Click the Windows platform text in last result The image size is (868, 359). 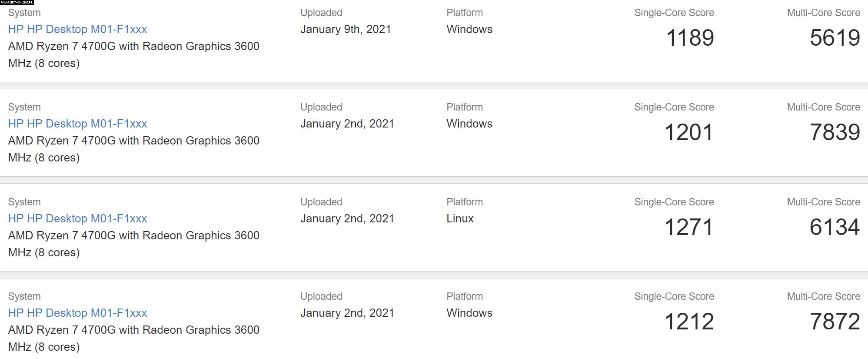click(469, 313)
